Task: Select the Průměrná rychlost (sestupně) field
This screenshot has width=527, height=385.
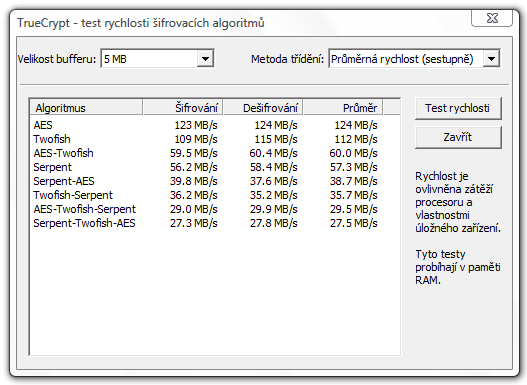Action: pyautogui.click(x=414, y=59)
